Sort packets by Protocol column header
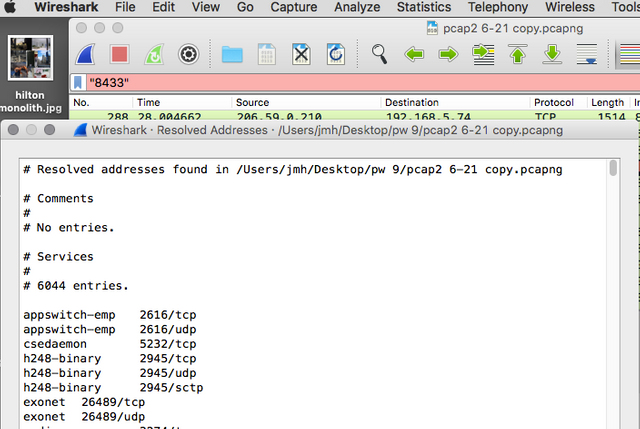 558,102
